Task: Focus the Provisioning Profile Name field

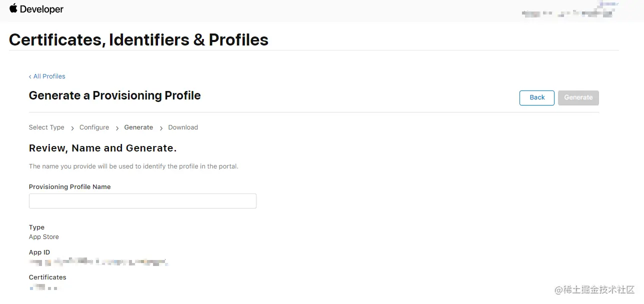Action: (x=142, y=201)
